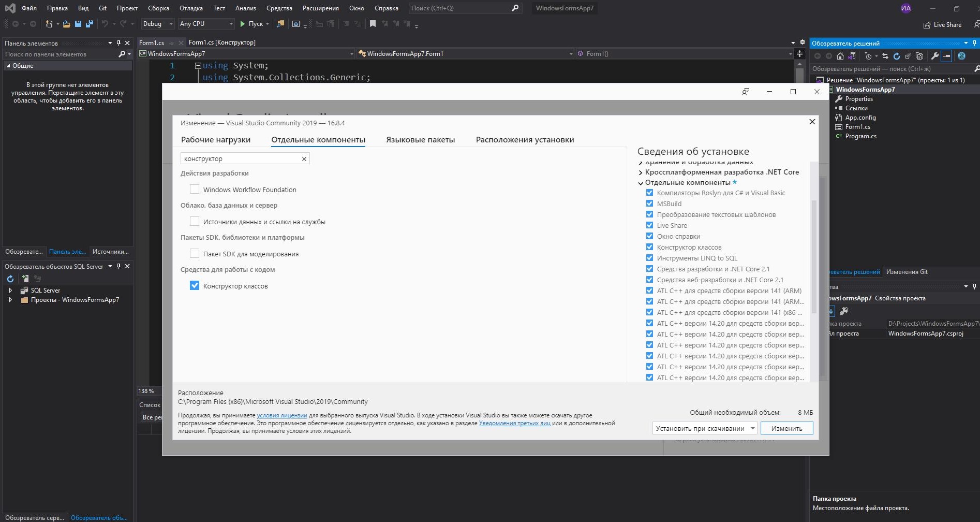Click the Bookmark toolbar icon
The height and width of the screenshot is (522, 980).
click(373, 24)
